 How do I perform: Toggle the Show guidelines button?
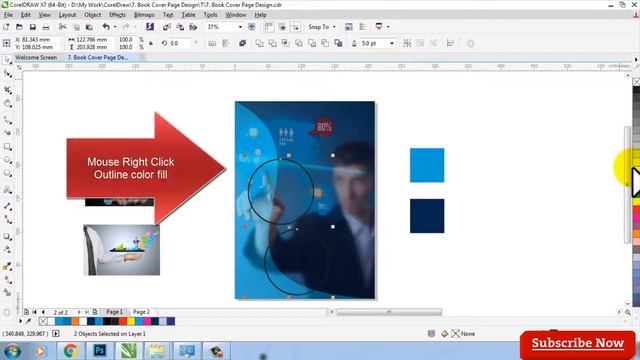(x=296, y=27)
